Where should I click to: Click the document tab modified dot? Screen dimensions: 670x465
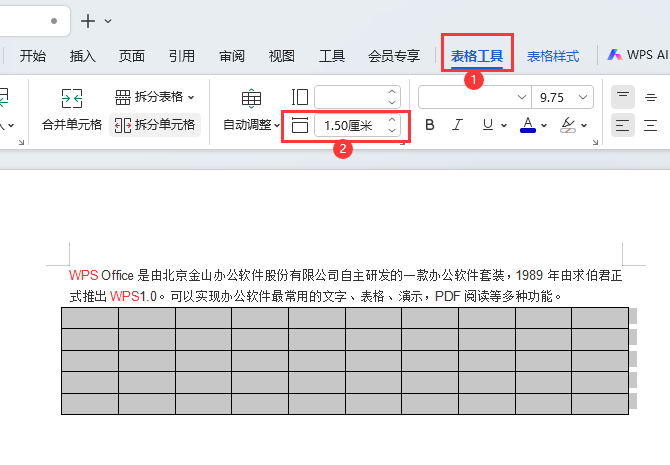(x=54, y=21)
